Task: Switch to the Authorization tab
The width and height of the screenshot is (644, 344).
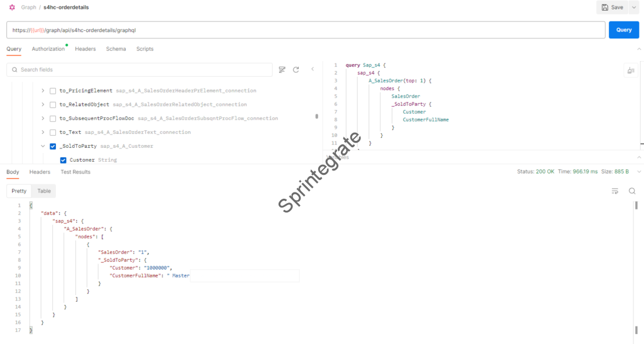Action: point(48,49)
